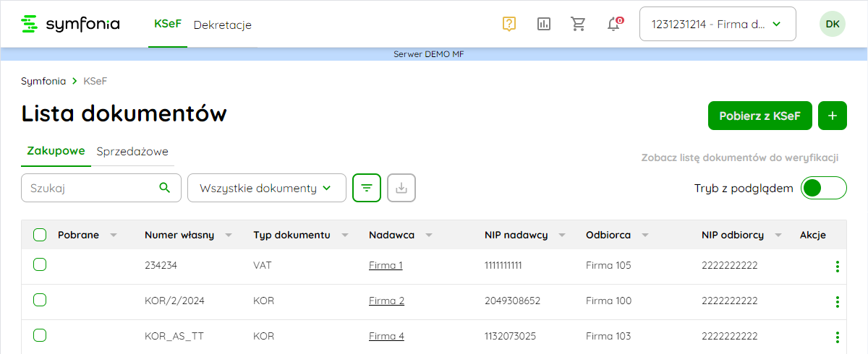Select checkbox for document KOR/2/2024
Image resolution: width=868 pixels, height=354 pixels.
click(x=40, y=301)
